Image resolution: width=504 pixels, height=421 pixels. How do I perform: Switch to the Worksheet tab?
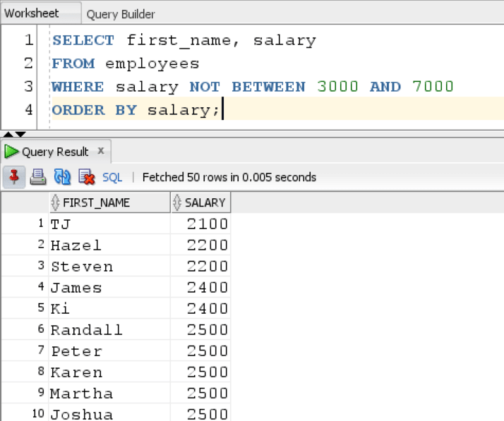pos(41,13)
